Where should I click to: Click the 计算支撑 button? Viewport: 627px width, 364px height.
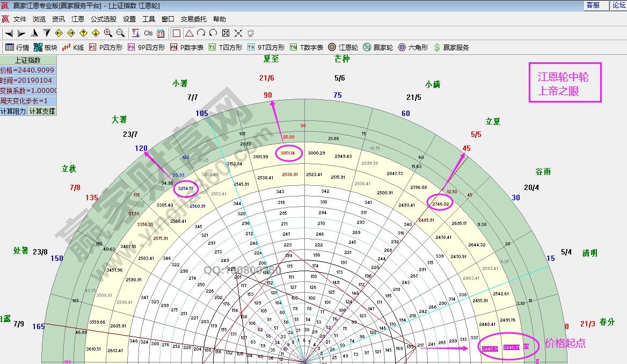(42, 111)
